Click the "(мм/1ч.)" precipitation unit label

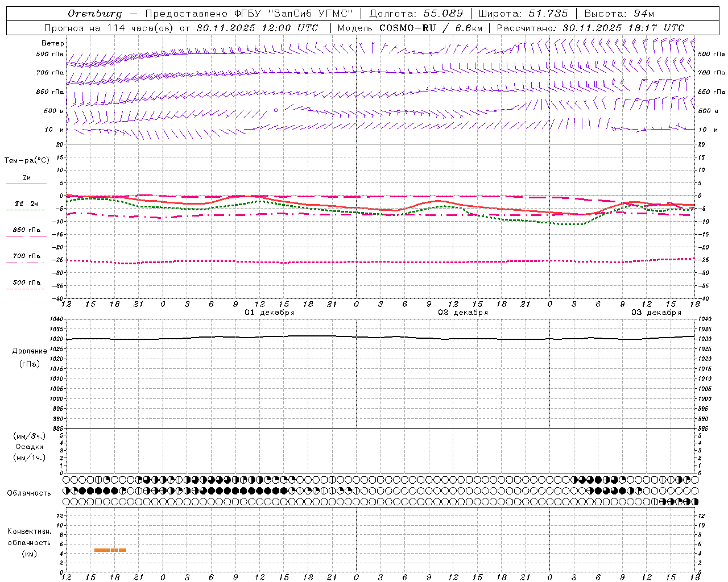pyautogui.click(x=30, y=458)
